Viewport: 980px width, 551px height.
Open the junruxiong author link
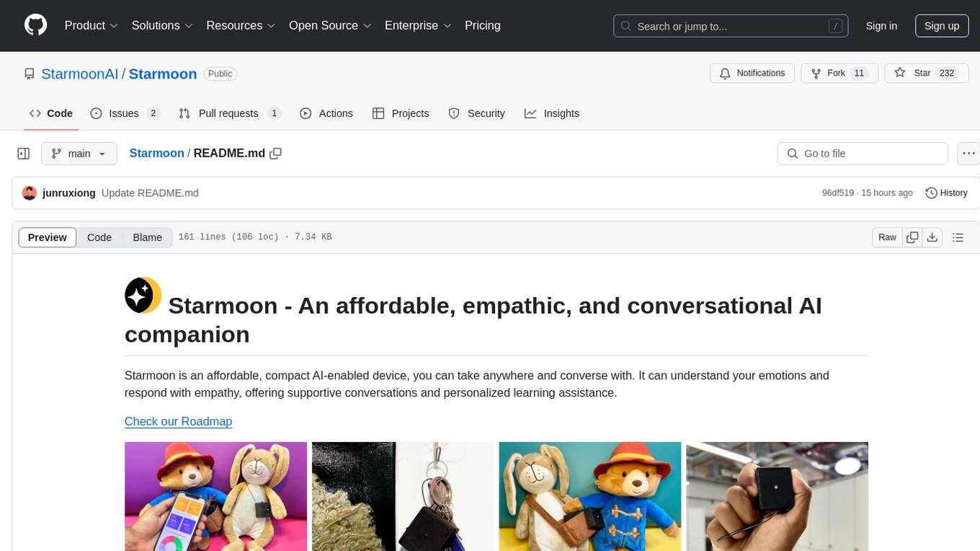coord(69,193)
